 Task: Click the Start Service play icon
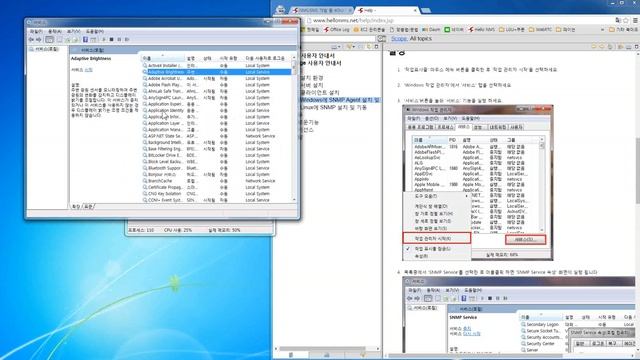[x=104, y=40]
